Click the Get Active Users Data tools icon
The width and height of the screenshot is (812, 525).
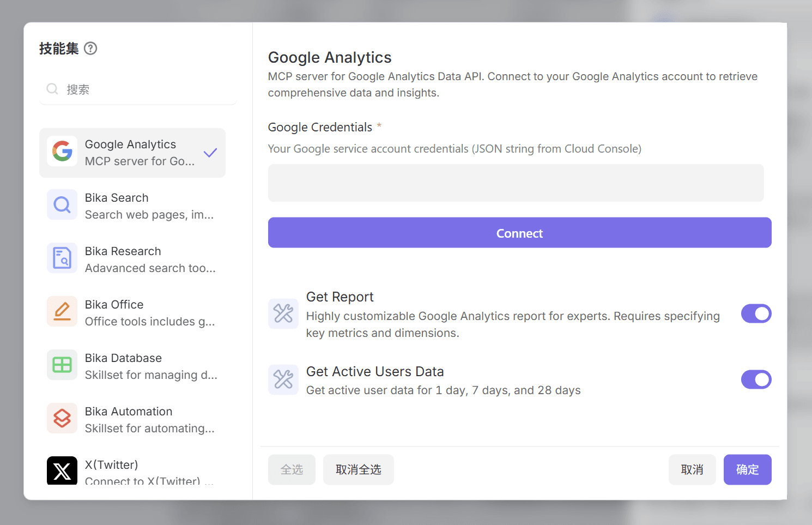point(283,379)
